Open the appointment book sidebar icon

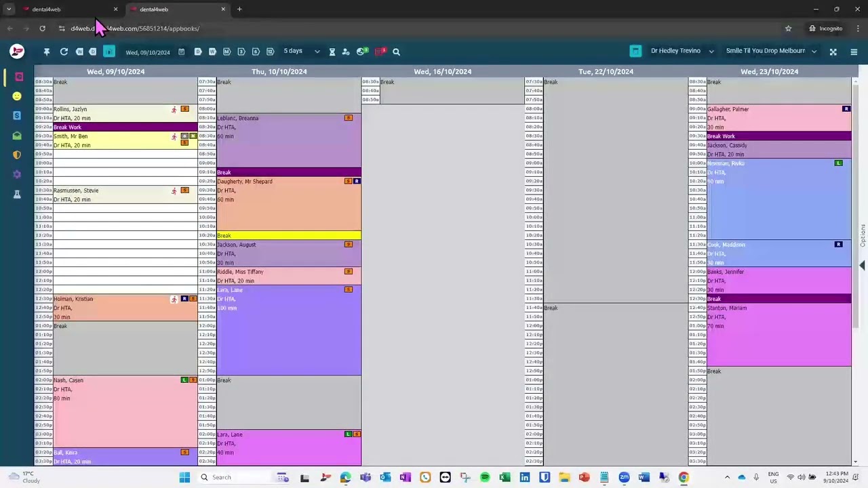pyautogui.click(x=19, y=77)
